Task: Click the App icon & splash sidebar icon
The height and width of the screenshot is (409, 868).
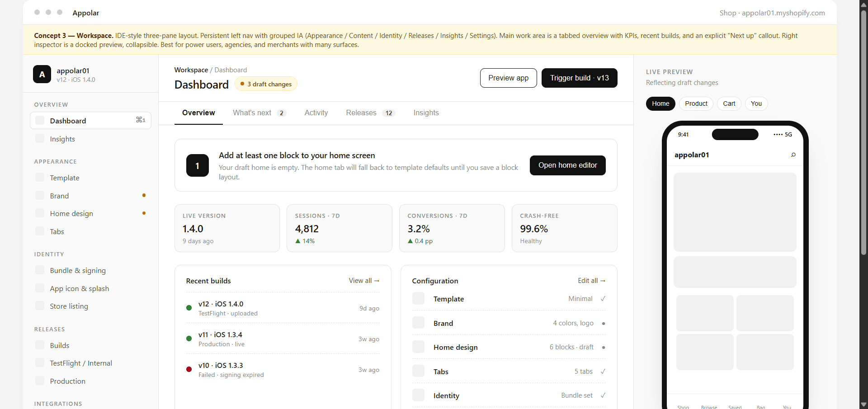Action: pyautogui.click(x=40, y=288)
